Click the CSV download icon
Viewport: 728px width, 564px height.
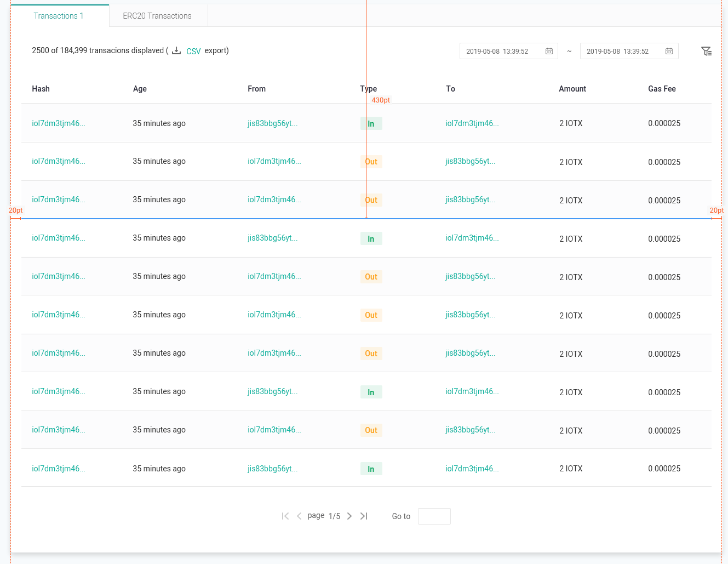(x=176, y=50)
